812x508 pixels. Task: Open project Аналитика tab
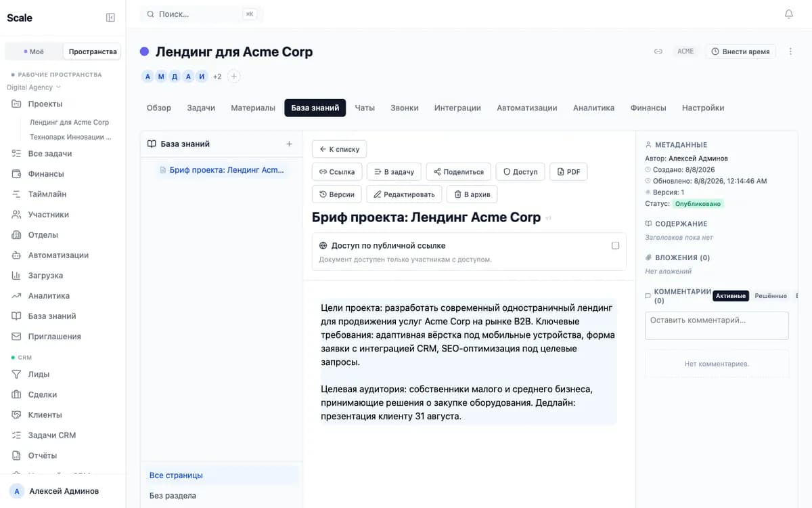pos(593,108)
